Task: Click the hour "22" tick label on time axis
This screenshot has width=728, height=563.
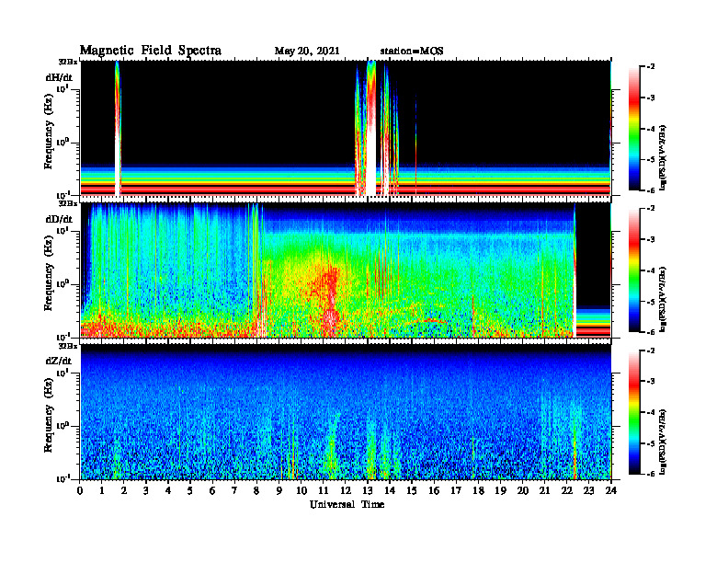Action: [x=567, y=490]
